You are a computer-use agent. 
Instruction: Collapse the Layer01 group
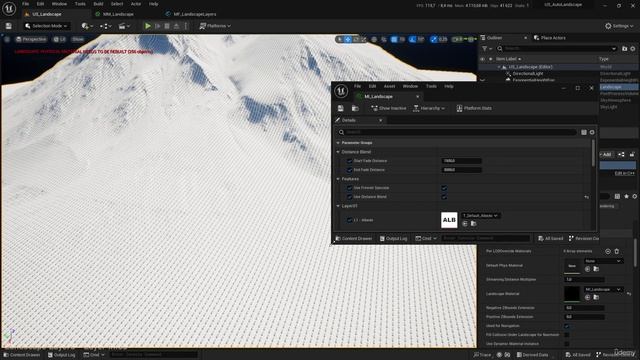coord(338,206)
